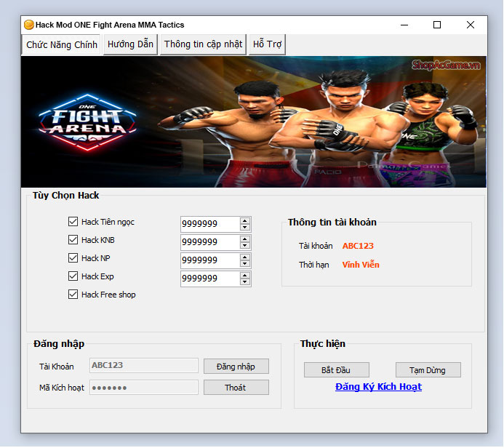Click into the Hack NP amount field
504x448 pixels.
[210, 260]
